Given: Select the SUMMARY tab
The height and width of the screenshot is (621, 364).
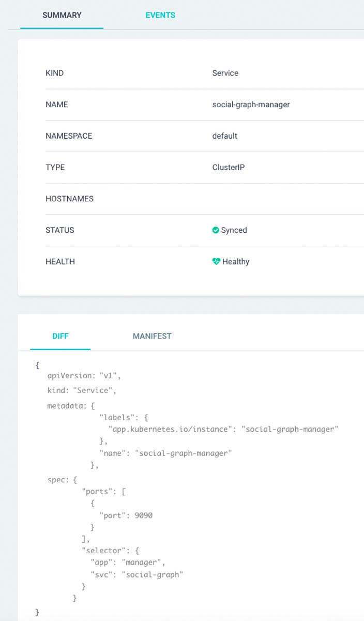Looking at the screenshot, I should point(62,15).
